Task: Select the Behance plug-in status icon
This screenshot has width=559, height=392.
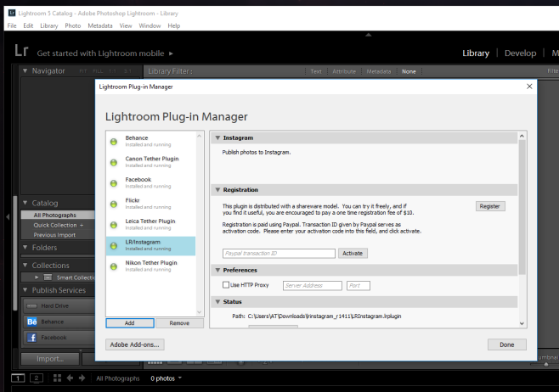Action: pos(114,142)
